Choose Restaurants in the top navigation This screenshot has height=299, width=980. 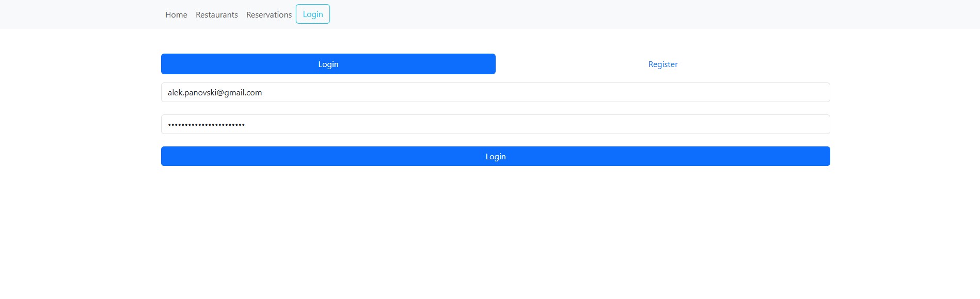coord(217,14)
